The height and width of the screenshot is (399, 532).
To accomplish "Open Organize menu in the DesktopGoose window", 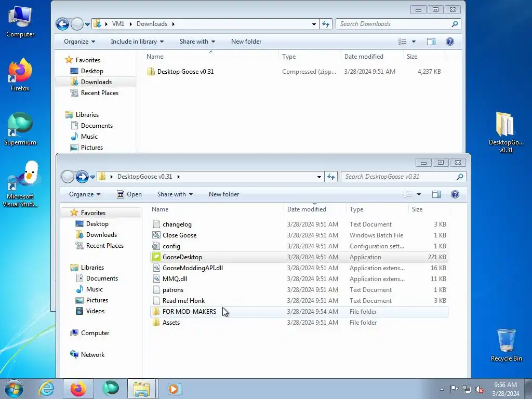I will [85, 194].
